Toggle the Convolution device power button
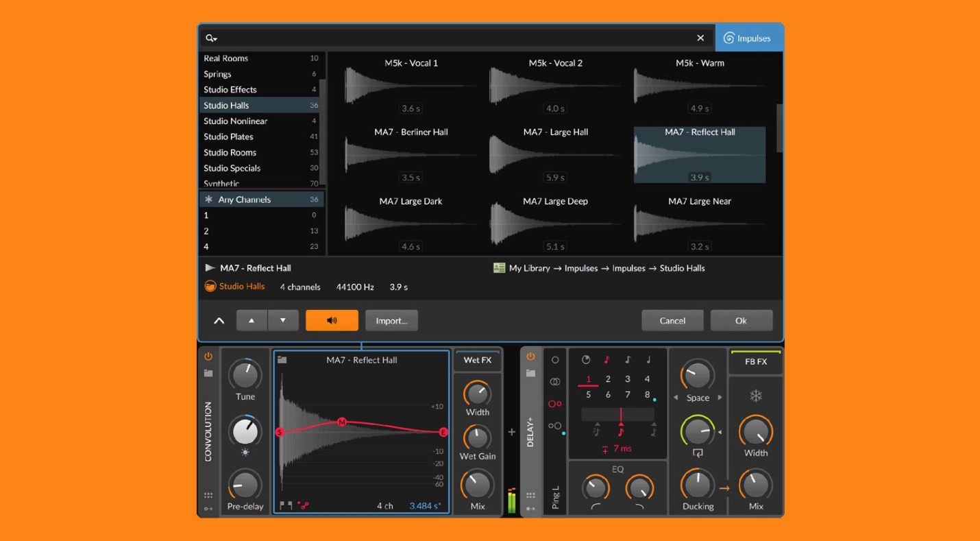 click(x=208, y=354)
